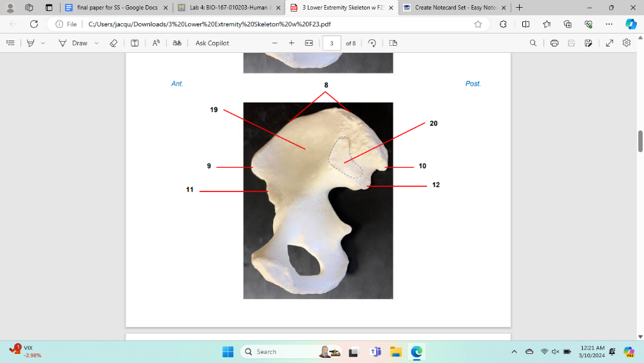Show hidden system tray icons chevron
Image resolution: width=644 pixels, height=363 pixels.
point(514,352)
